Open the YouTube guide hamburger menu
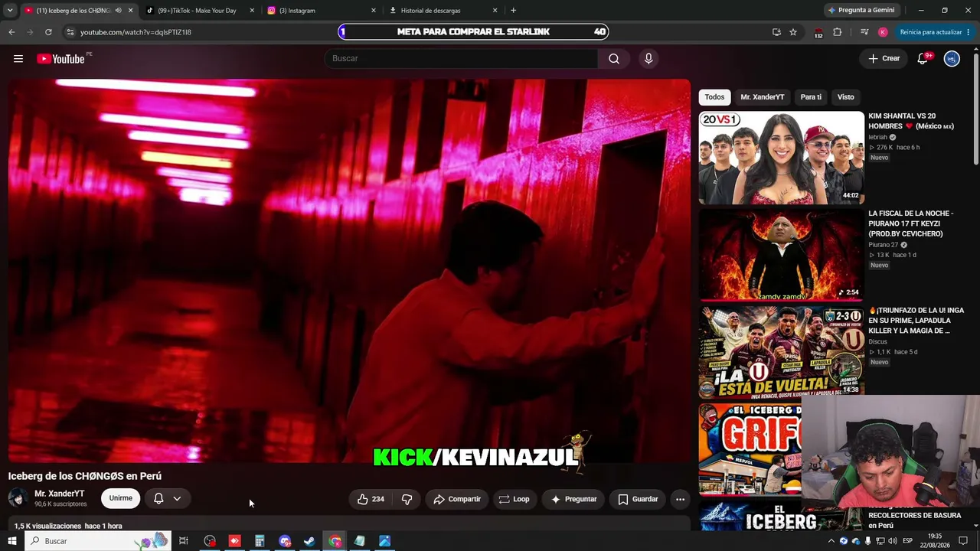Image resolution: width=980 pixels, height=551 pixels. pyautogui.click(x=18, y=59)
